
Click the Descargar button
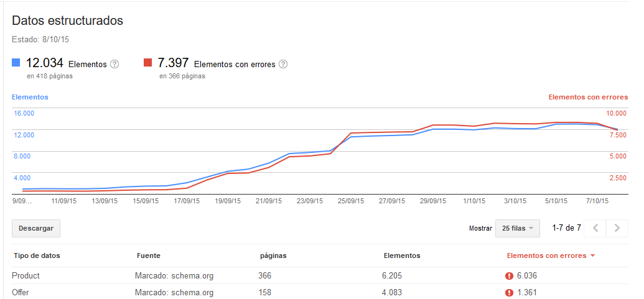[36, 229]
